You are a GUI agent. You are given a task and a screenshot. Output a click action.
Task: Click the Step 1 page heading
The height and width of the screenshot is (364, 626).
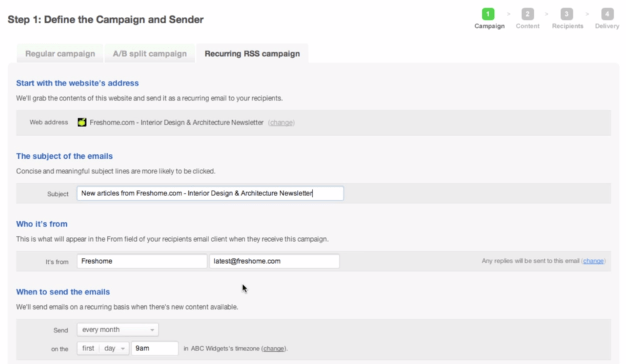coord(105,20)
